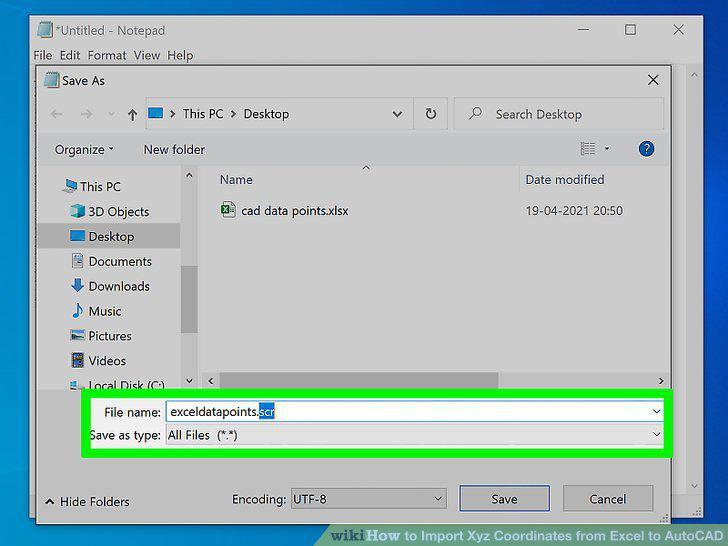728x546 pixels.
Task: Click the Downloads arrow icon
Action: click(77, 286)
